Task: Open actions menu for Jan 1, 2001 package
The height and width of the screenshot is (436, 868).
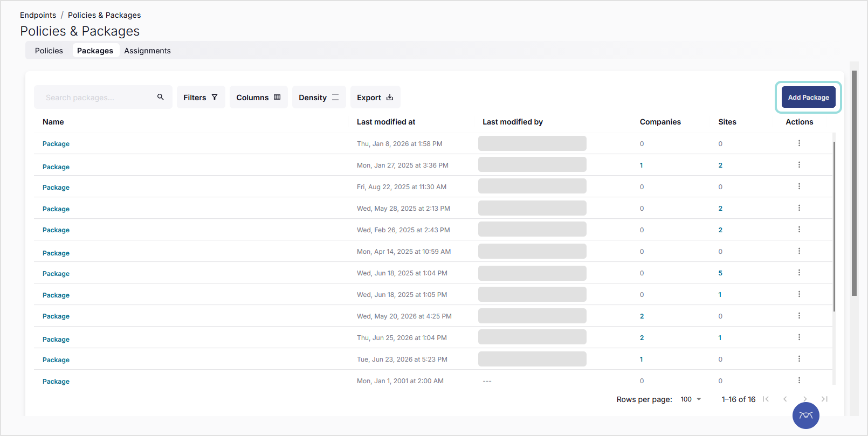Action: pos(799,380)
